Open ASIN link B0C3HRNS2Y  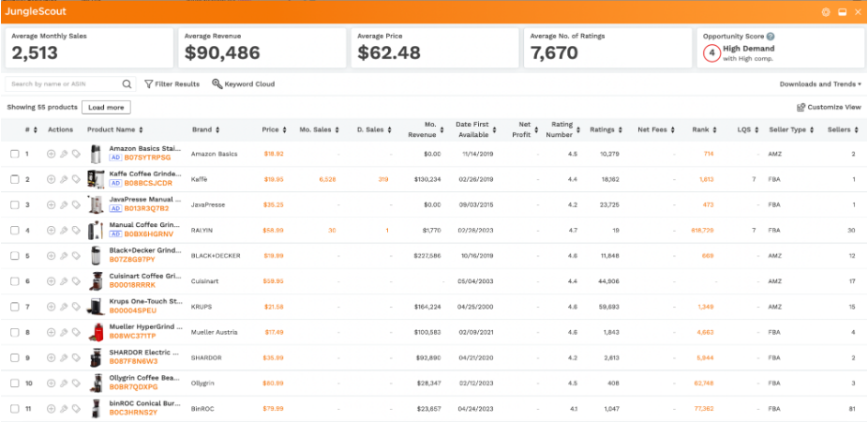(x=133, y=413)
